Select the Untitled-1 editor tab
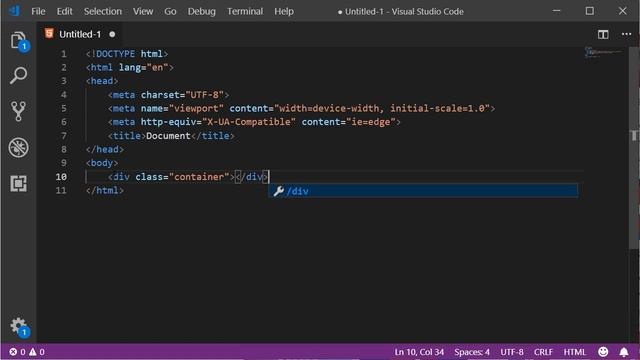The image size is (640, 360). click(x=80, y=34)
